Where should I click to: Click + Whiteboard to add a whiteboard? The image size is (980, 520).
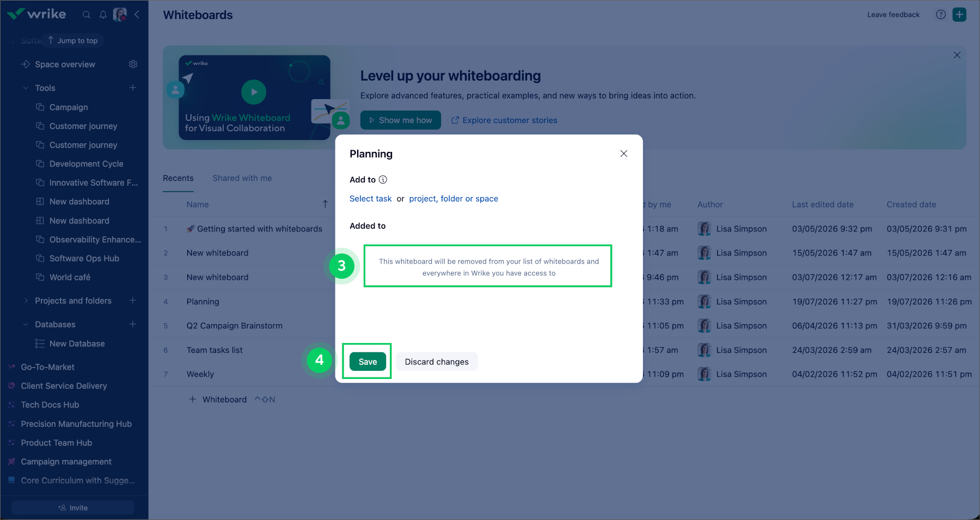[218, 399]
